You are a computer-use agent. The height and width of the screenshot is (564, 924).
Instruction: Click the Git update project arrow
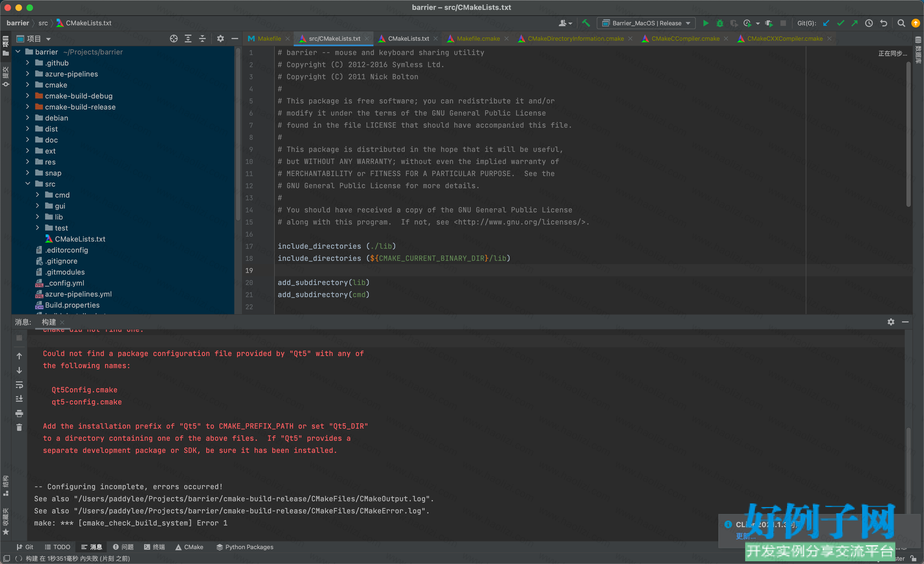[826, 23]
